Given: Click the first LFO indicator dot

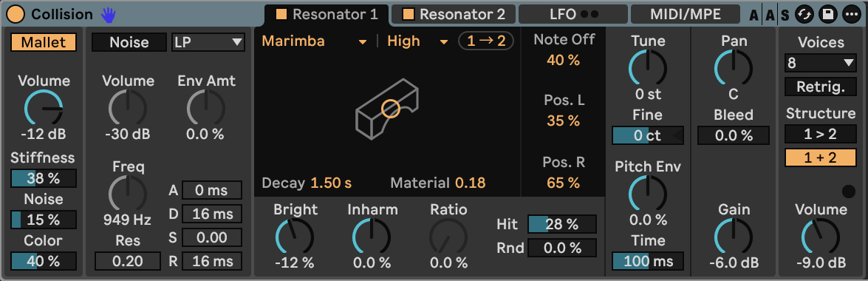Looking at the screenshot, I should coord(585,14).
